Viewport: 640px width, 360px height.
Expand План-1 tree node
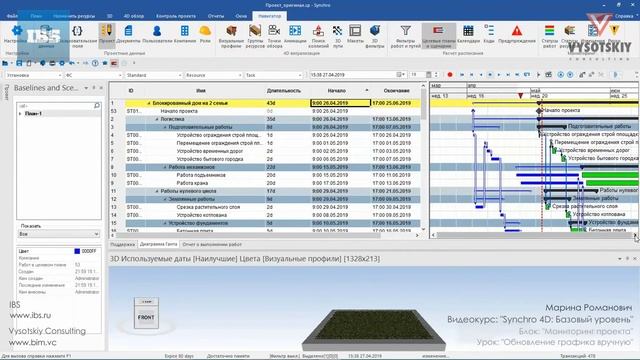coord(20,113)
